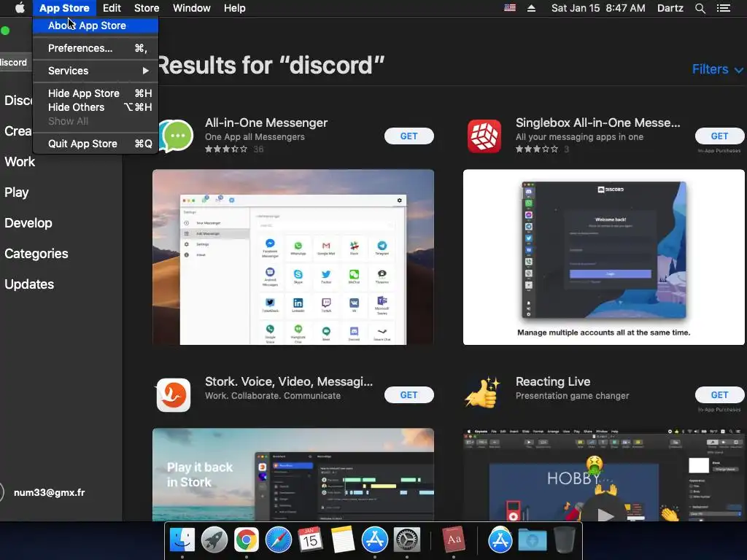Open the Work sidebar section
Viewport: 747px width, 560px height.
pyautogui.click(x=20, y=162)
